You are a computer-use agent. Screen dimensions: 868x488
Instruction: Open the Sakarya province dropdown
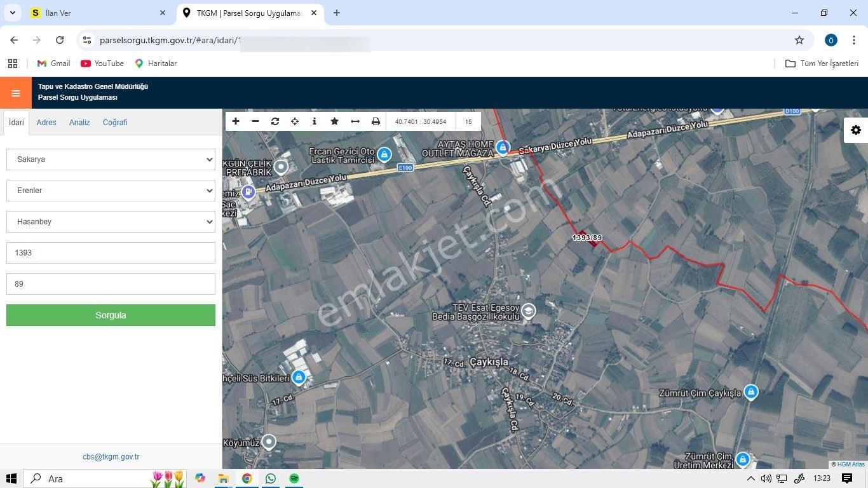tap(111, 159)
